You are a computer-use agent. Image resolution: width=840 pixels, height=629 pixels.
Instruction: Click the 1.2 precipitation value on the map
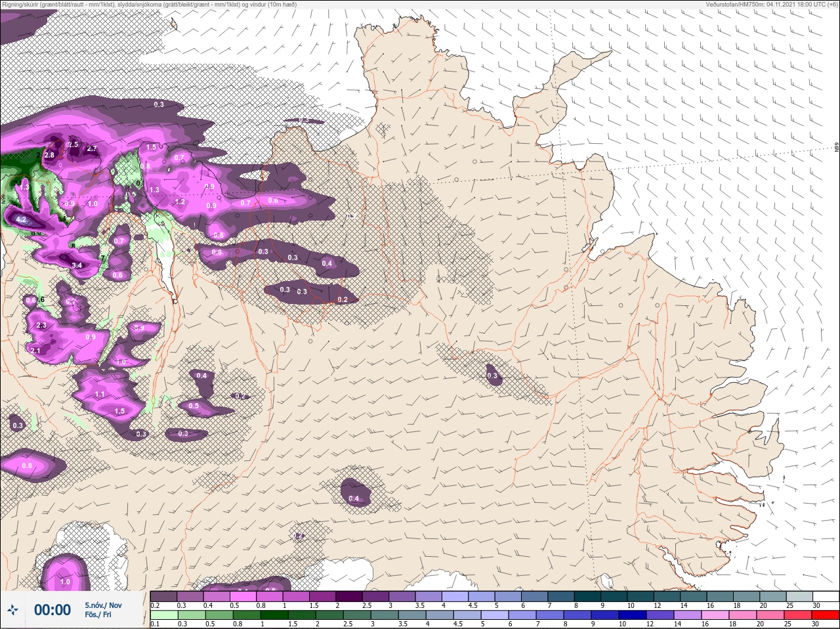point(180,202)
